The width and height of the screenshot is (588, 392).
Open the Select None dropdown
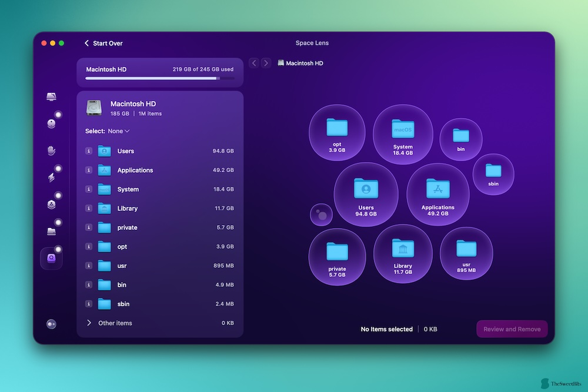click(x=118, y=131)
